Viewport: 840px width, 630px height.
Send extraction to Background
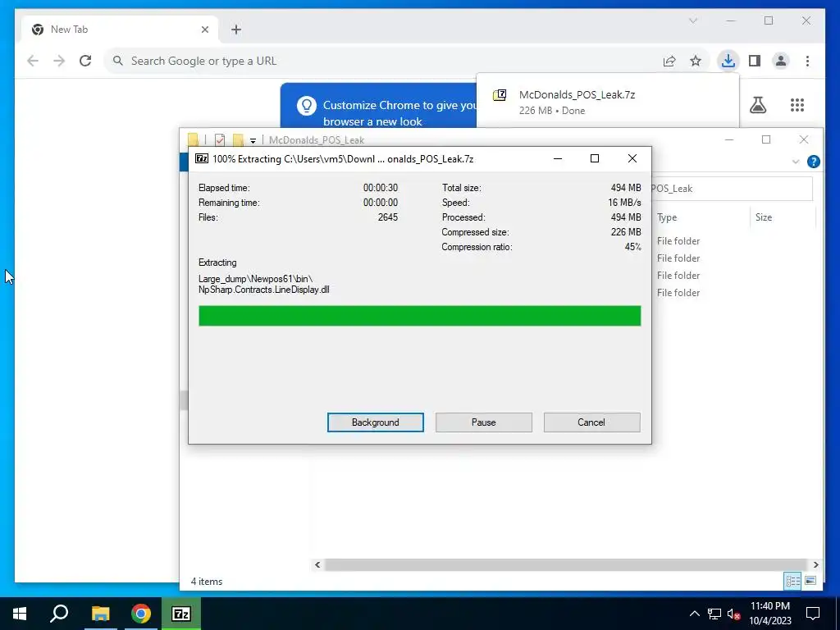pyautogui.click(x=375, y=422)
